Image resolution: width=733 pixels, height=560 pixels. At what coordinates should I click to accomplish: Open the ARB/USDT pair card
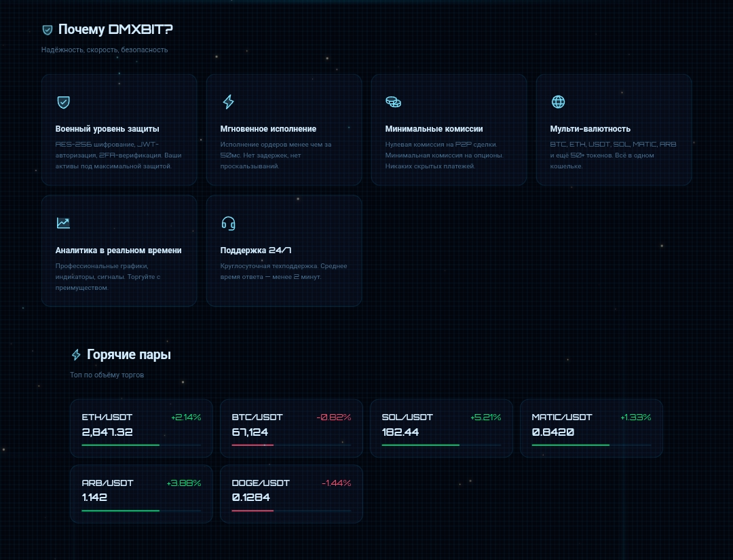pos(141,493)
